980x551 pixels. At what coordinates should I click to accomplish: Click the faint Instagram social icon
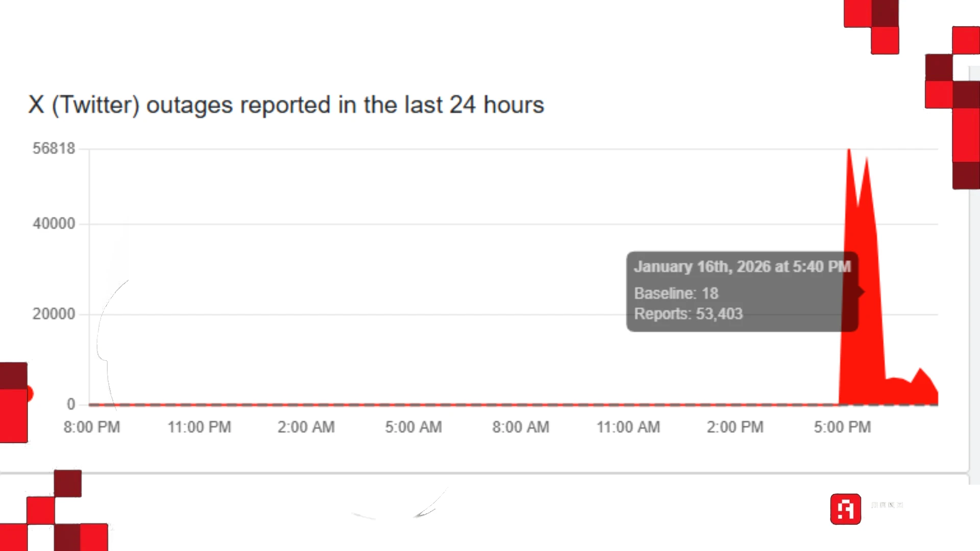pos(883,505)
